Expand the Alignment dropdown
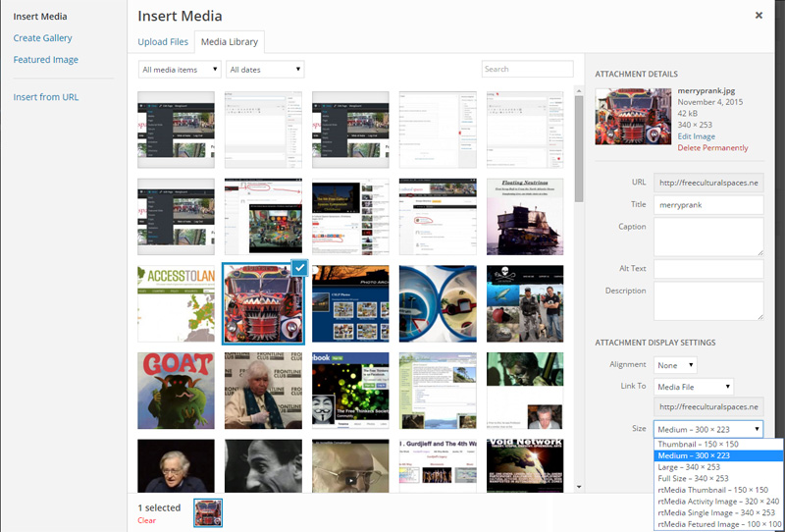The height and width of the screenshot is (532, 785). pos(675,365)
